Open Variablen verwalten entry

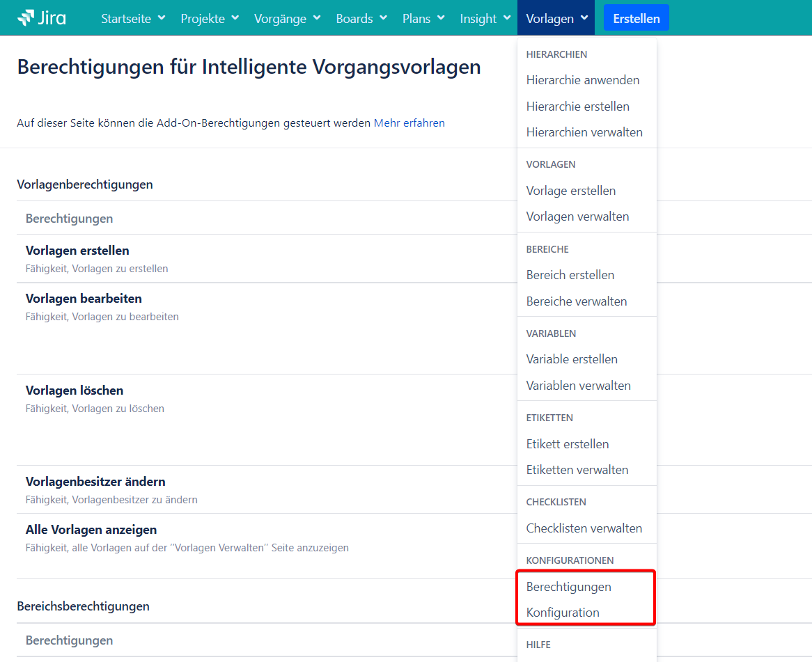578,386
